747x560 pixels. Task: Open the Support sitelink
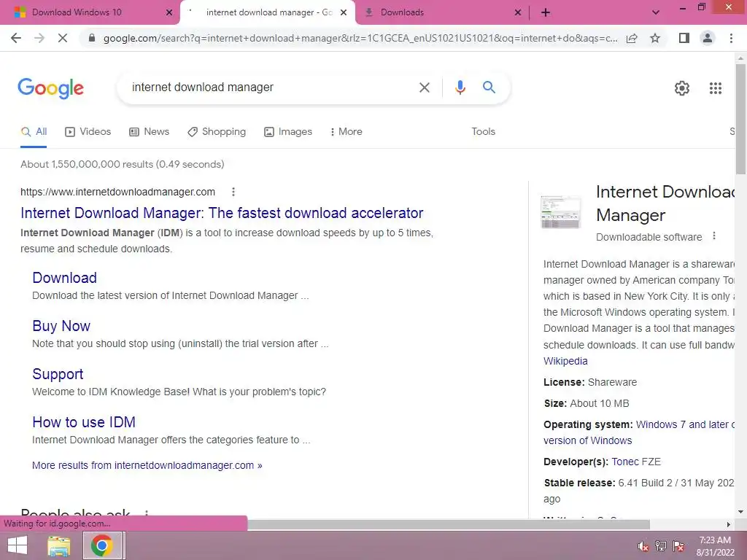coord(58,374)
